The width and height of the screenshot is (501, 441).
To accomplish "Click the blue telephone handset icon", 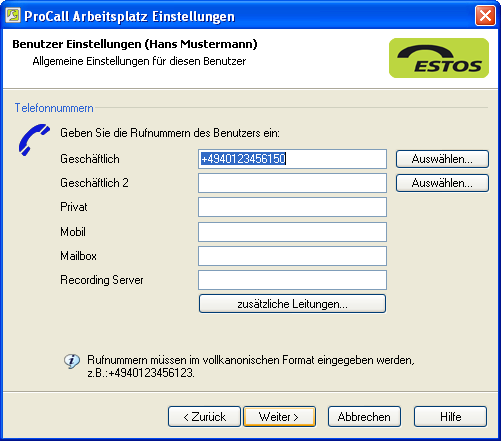I will [x=34, y=139].
